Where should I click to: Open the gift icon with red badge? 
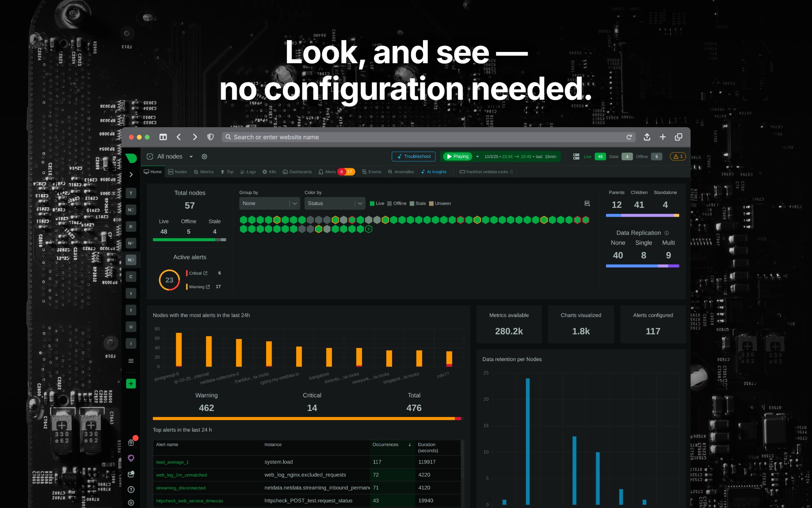[x=132, y=442]
